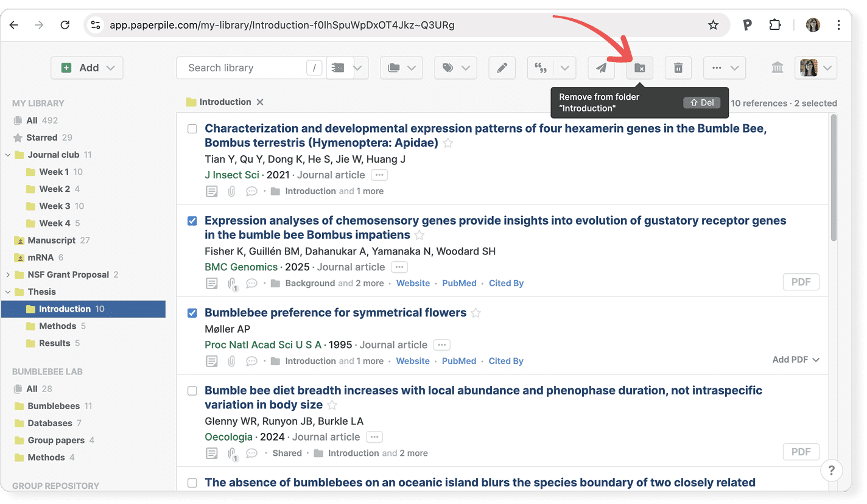Expand the NSF Grant Proposal folder
The height and width of the screenshot is (504, 867).
click(8, 275)
